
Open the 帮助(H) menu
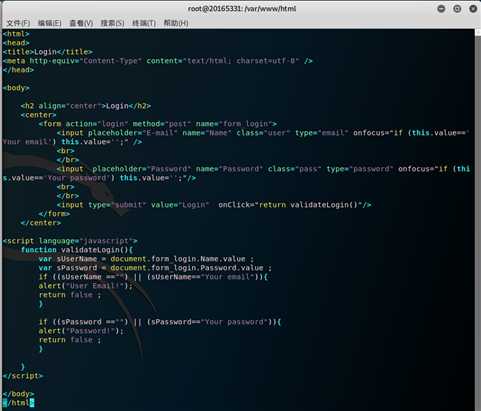[176, 23]
